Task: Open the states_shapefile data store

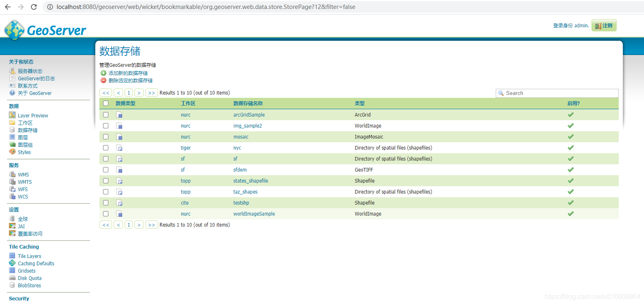Action: click(x=251, y=181)
